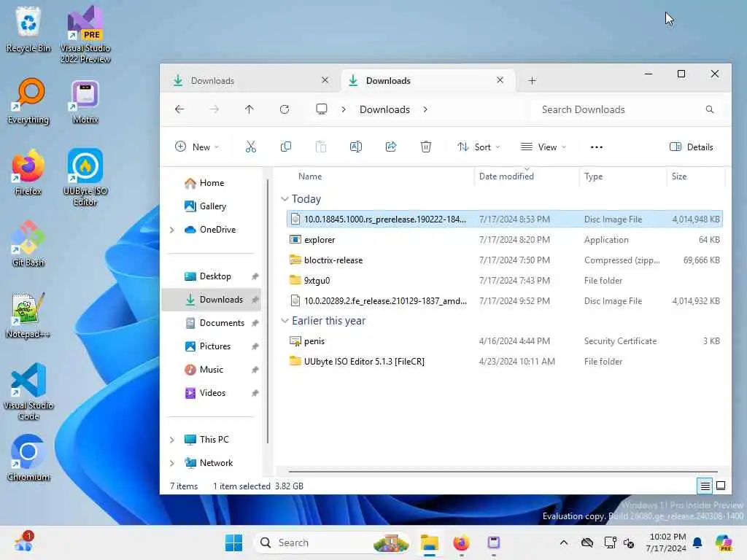This screenshot has height=560, width=747.
Task: Click the taskbar Search box
Action: click(x=333, y=542)
